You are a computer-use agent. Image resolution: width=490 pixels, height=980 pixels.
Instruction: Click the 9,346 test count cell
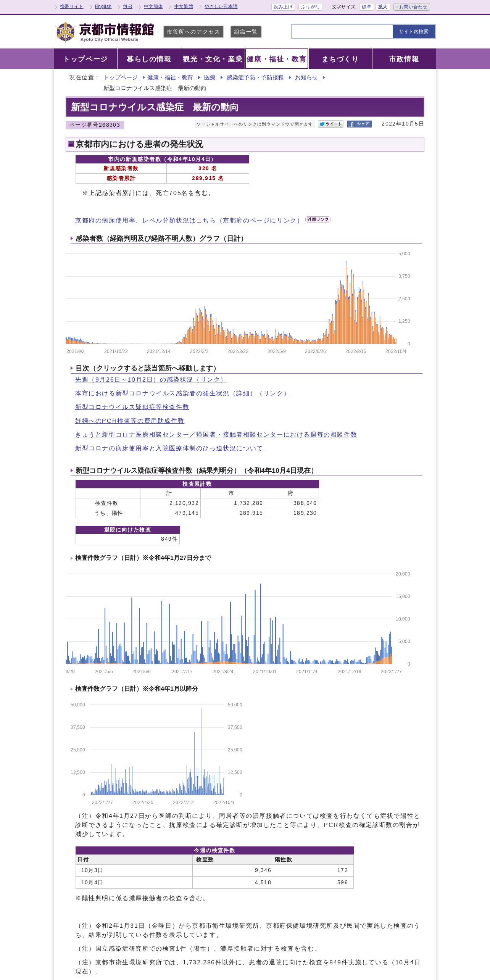[233, 870]
